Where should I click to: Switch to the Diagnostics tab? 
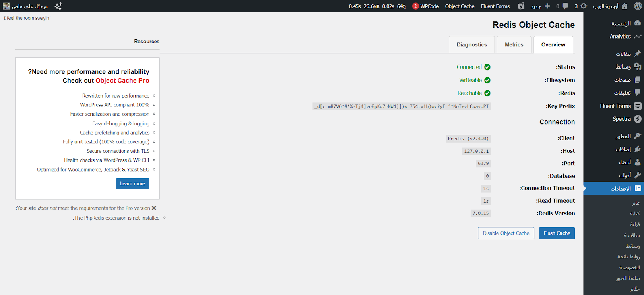click(472, 45)
